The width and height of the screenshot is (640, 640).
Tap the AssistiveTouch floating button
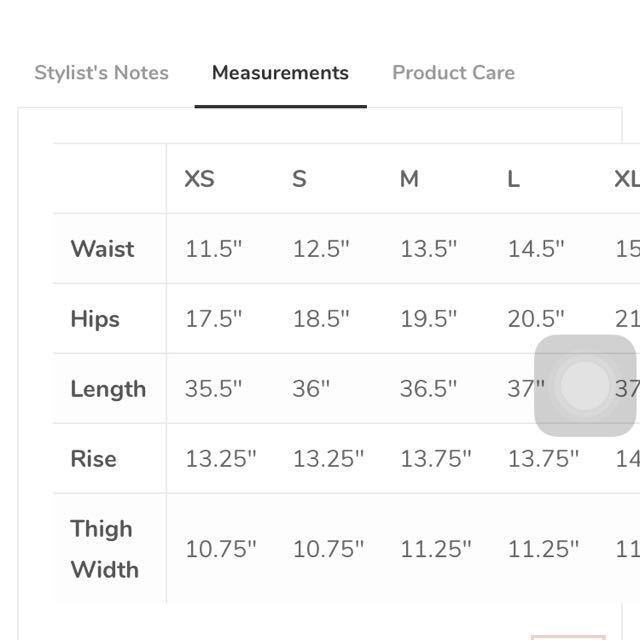(x=585, y=386)
